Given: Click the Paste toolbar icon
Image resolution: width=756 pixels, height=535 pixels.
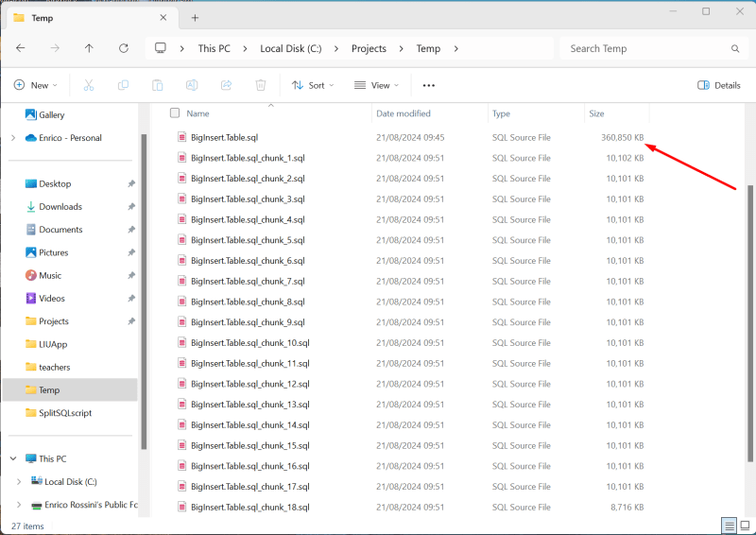Looking at the screenshot, I should (157, 85).
